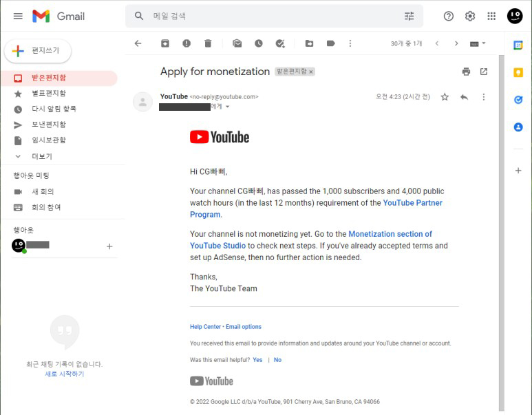
Task: Open the Google apps grid
Action: click(491, 16)
